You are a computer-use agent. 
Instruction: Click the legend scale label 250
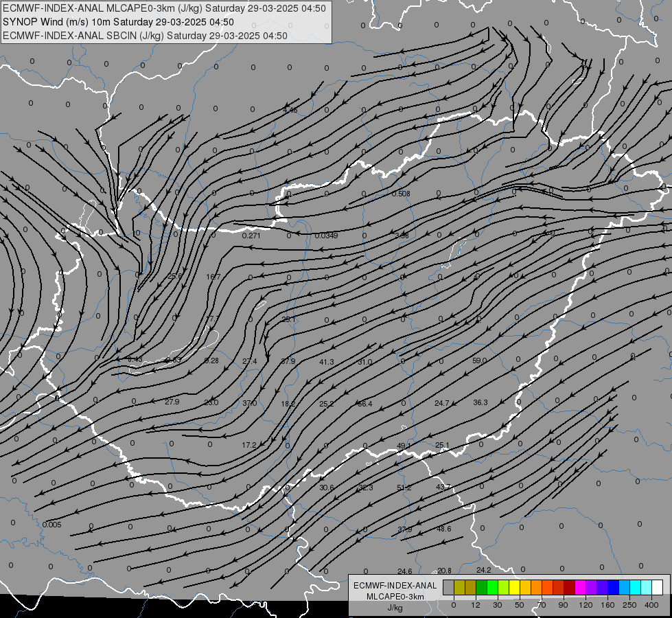click(x=629, y=605)
